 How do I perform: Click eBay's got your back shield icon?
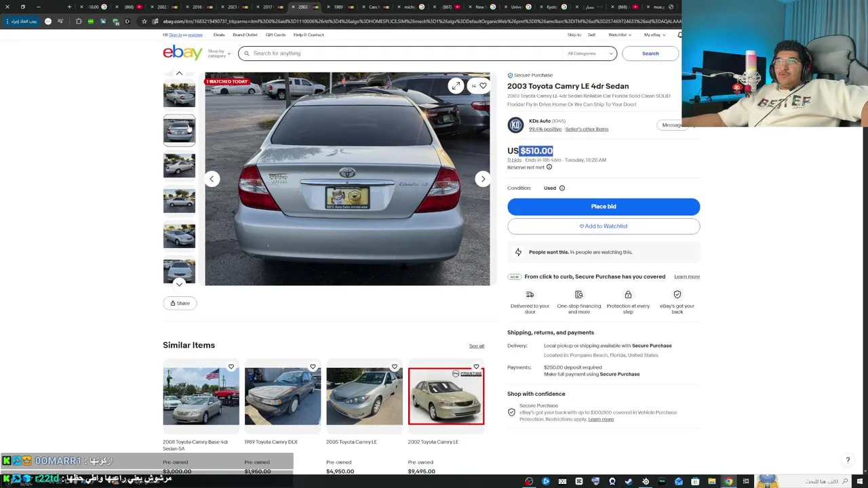[677, 294]
